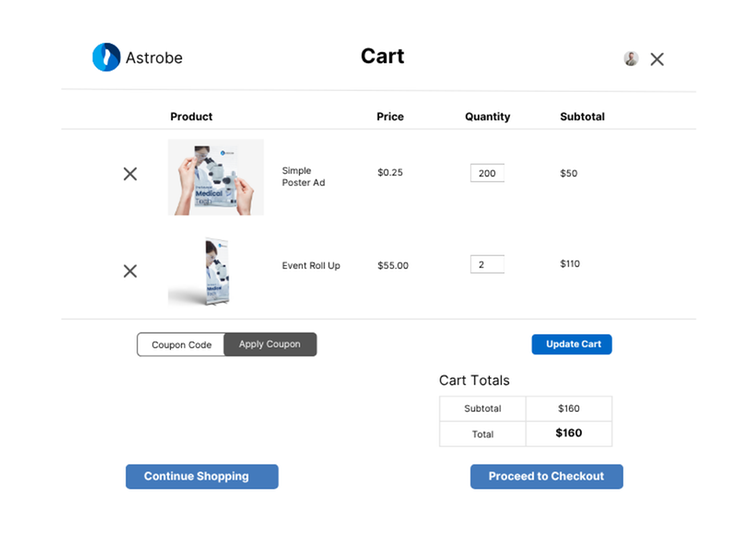Click the Quantity column header

pyautogui.click(x=487, y=117)
